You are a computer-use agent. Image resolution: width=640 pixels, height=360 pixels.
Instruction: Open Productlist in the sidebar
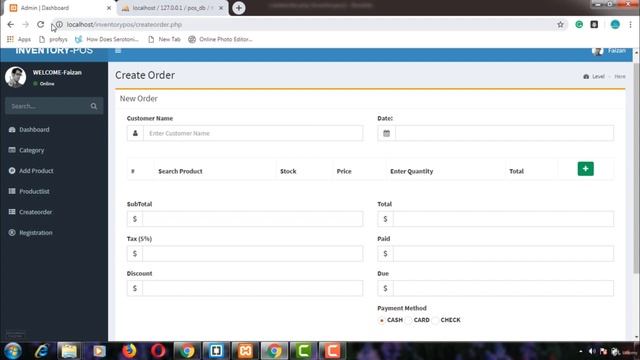(34, 191)
